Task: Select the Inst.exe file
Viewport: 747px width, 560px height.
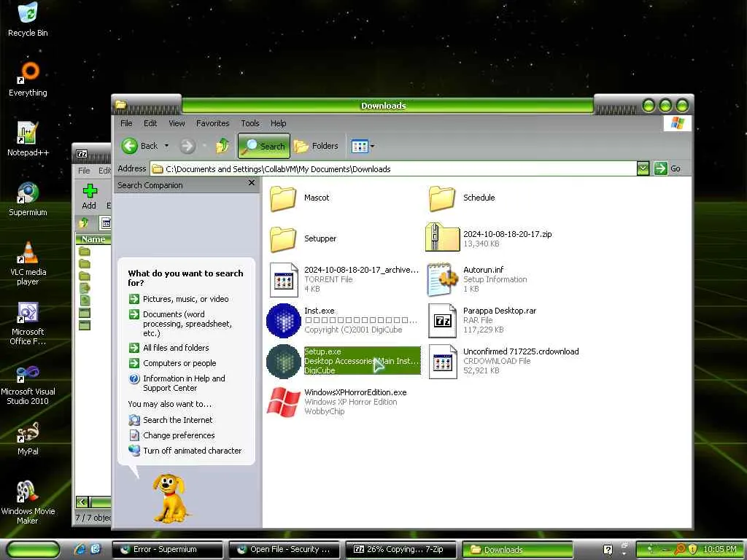Action: [342, 320]
